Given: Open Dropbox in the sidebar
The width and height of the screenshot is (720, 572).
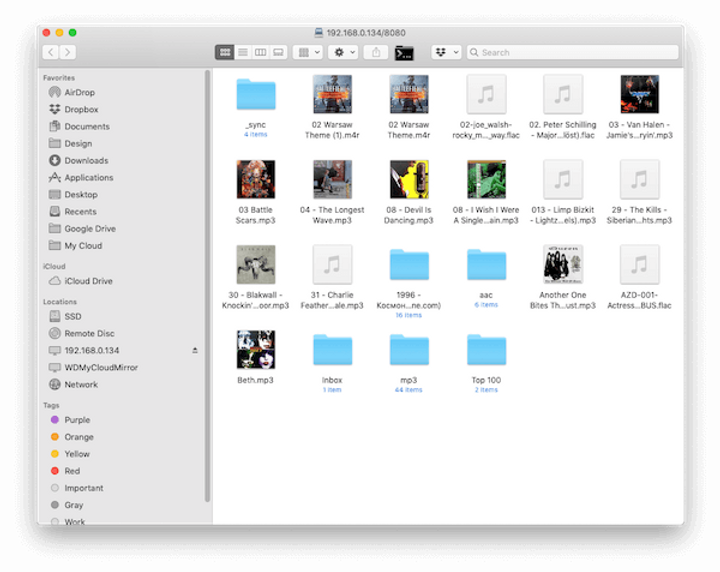Looking at the screenshot, I should (x=73, y=109).
